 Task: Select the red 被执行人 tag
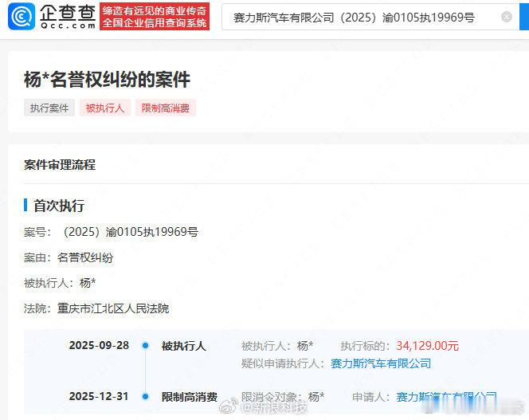(x=105, y=108)
